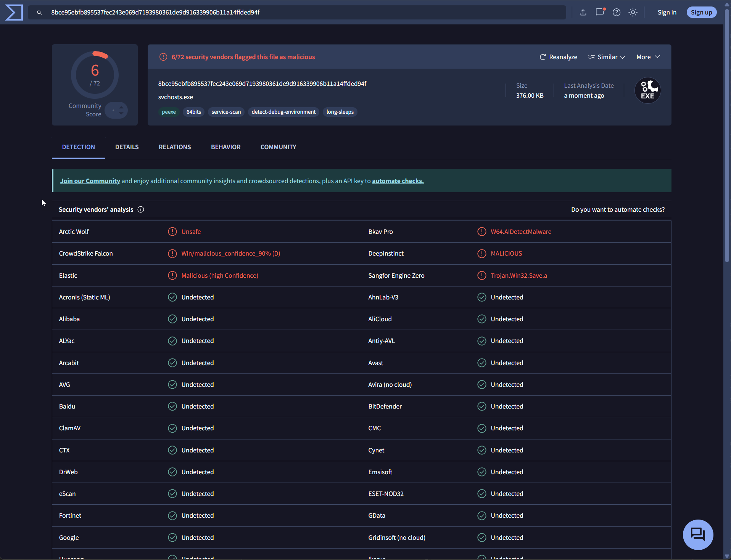The image size is (731, 560).
Task: Click the Sign in link
Action: 667,12
